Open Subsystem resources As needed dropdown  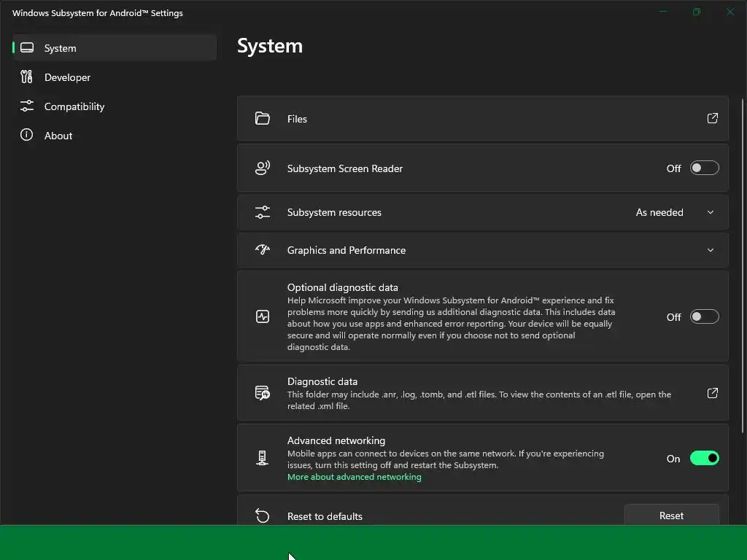click(x=676, y=212)
